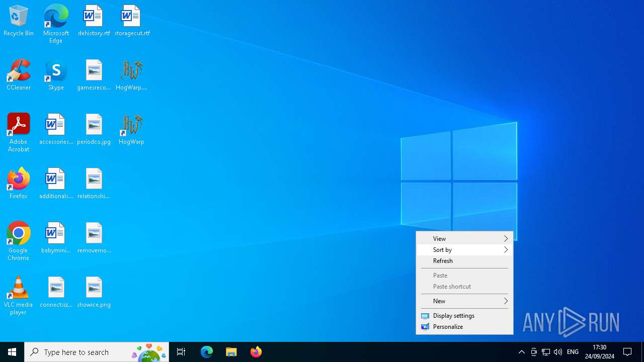Select the showice.png image icon

[x=94, y=293]
